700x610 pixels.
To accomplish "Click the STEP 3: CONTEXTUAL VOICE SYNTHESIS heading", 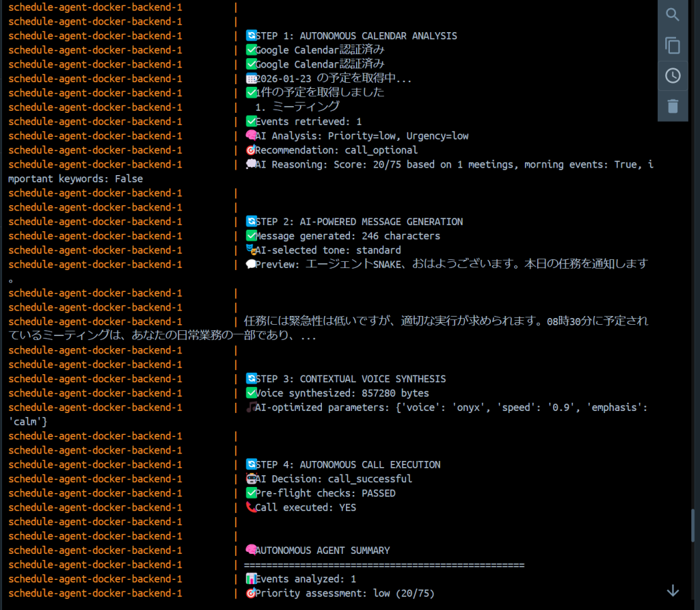I will pos(350,379).
